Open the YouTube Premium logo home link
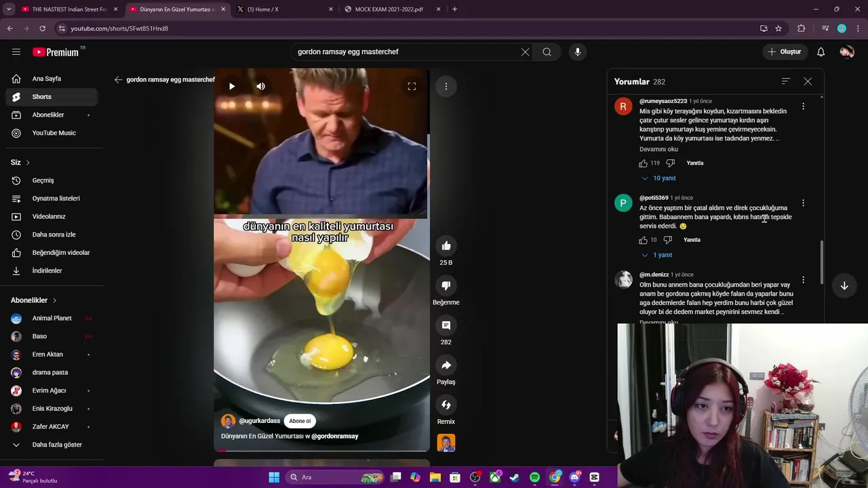Image resolution: width=868 pixels, height=488 pixels. tap(56, 52)
